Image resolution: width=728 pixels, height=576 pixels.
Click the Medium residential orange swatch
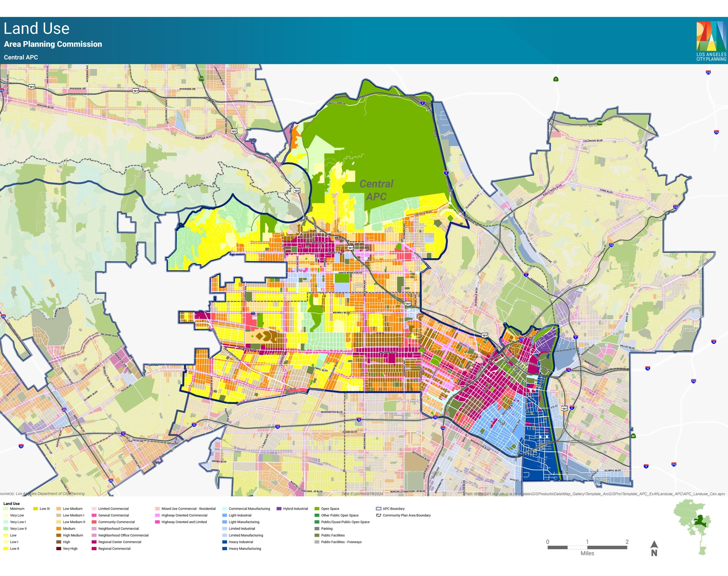click(59, 528)
